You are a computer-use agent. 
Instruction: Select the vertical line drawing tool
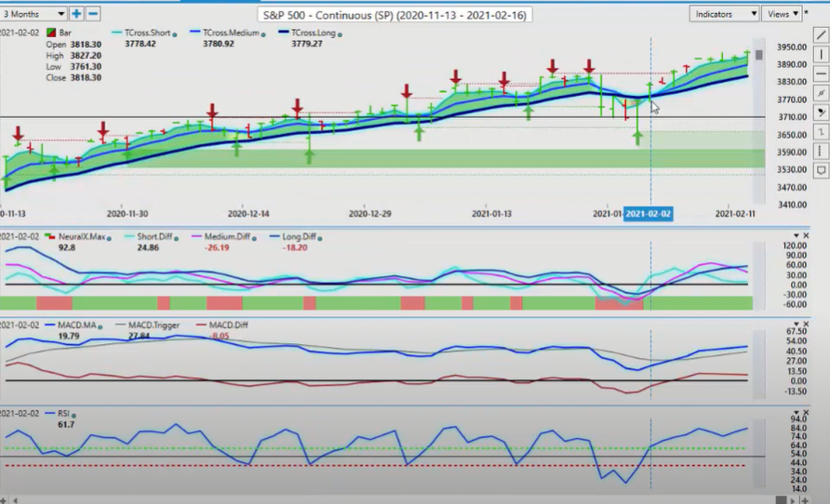coord(821,54)
